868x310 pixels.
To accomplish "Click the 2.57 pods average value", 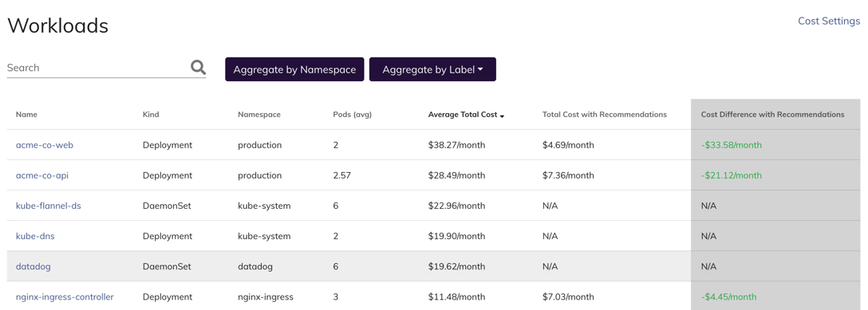I will pyautogui.click(x=342, y=175).
